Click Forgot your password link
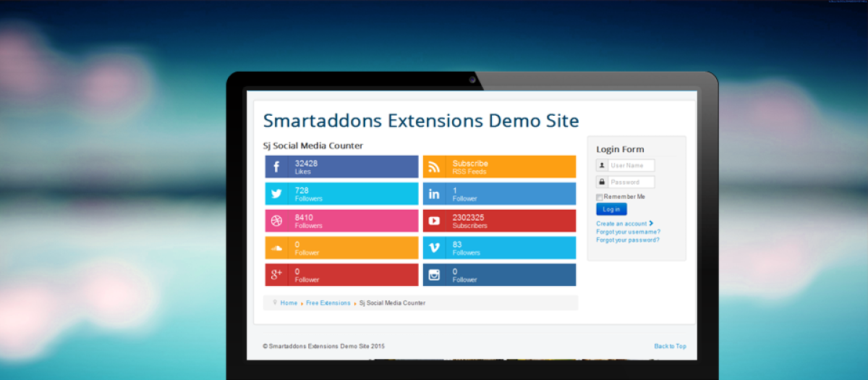The width and height of the screenshot is (868, 380). click(x=627, y=240)
